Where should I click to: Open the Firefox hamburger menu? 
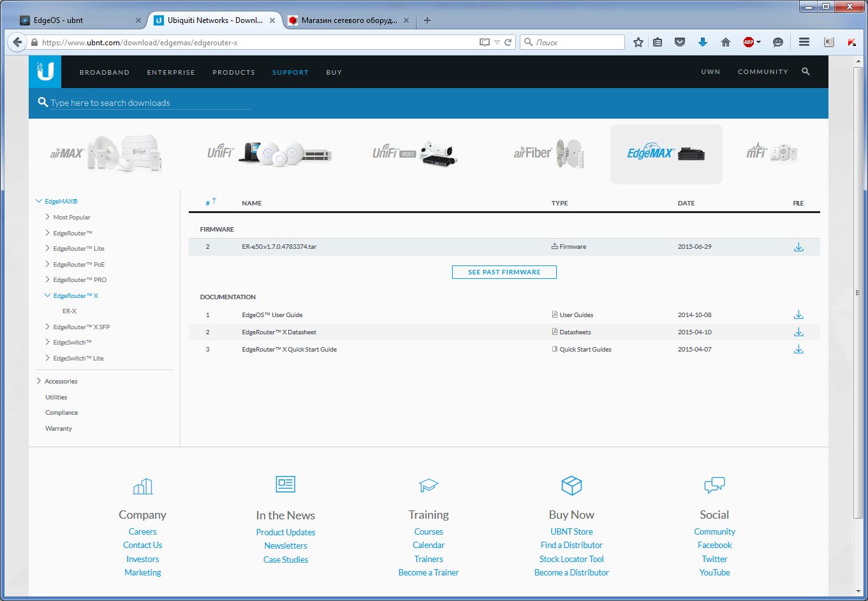tap(804, 42)
